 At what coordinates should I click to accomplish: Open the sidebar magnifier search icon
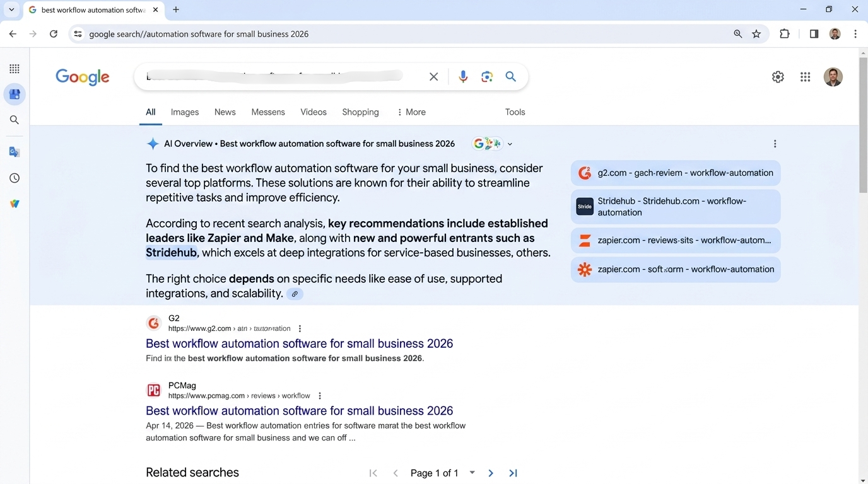[x=15, y=120]
